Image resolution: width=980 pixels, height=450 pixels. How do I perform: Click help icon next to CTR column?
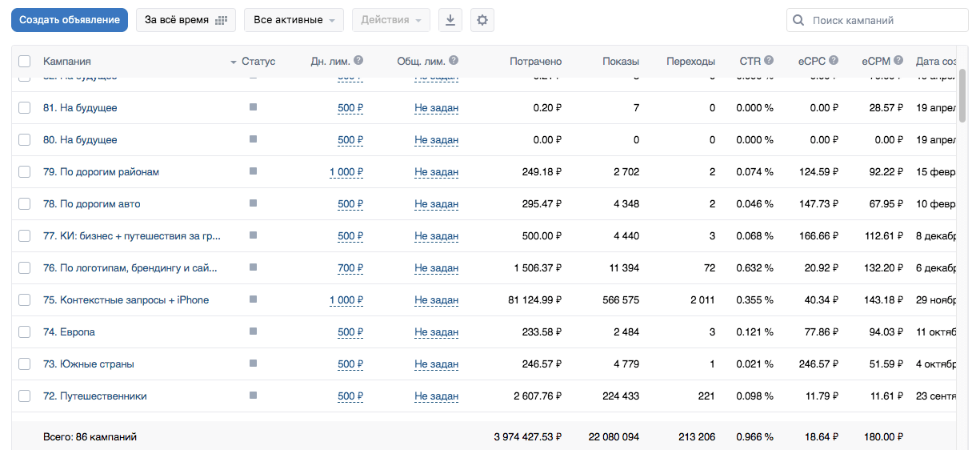769,61
